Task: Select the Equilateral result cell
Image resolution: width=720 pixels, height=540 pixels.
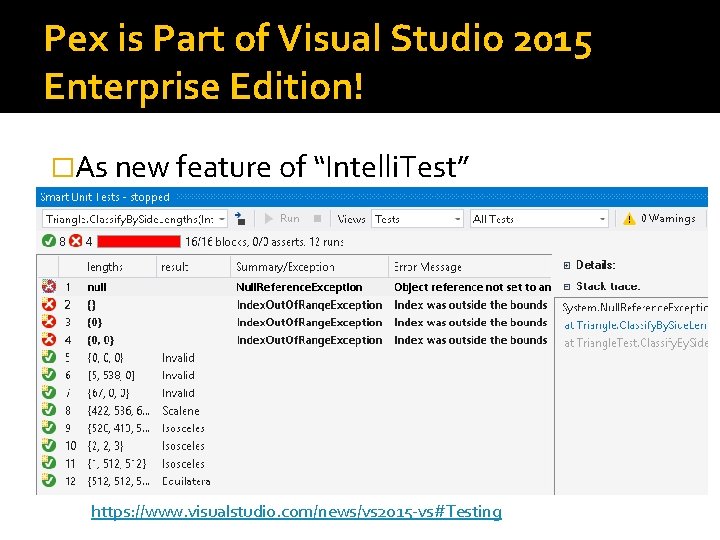Action: click(x=186, y=481)
